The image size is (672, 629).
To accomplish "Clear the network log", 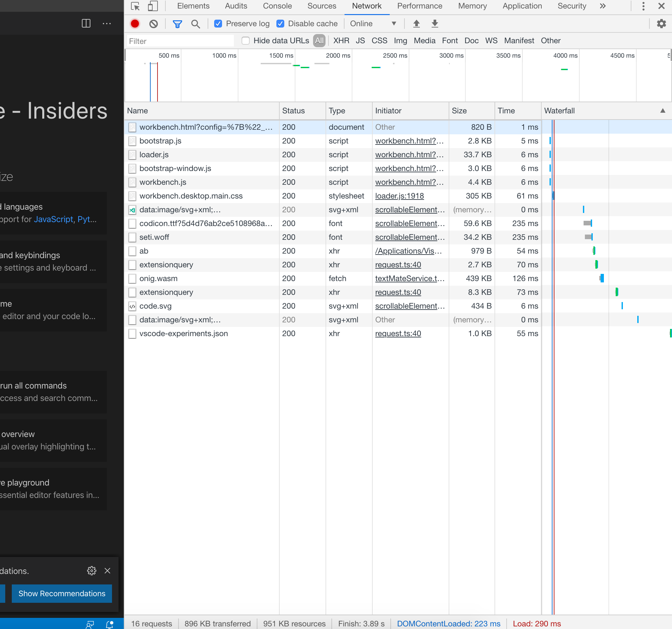I will point(154,24).
